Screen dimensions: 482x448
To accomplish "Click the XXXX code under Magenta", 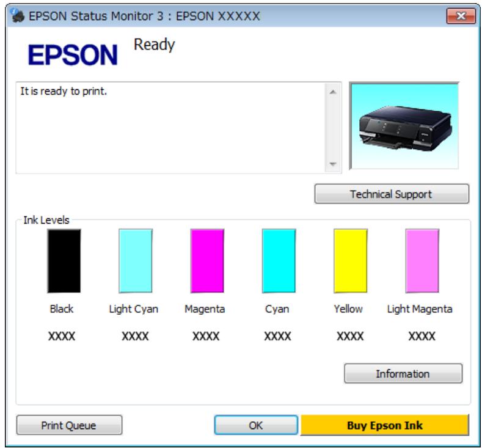I will 206,336.
